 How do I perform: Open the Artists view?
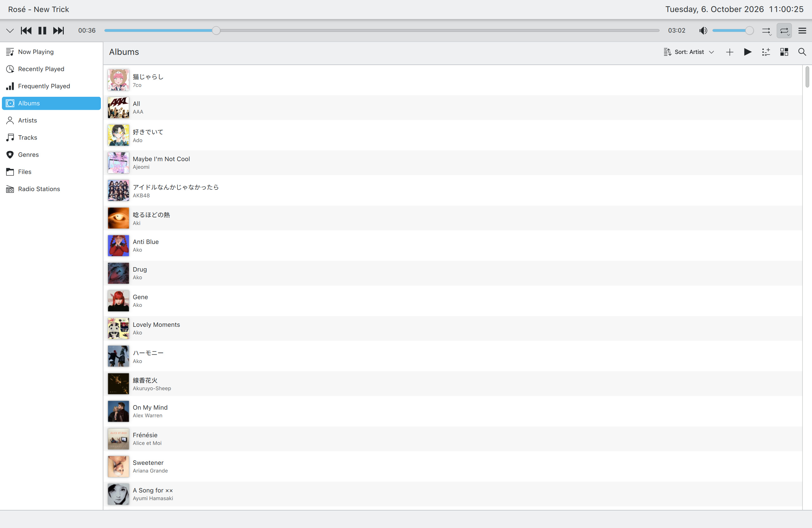pyautogui.click(x=51, y=121)
